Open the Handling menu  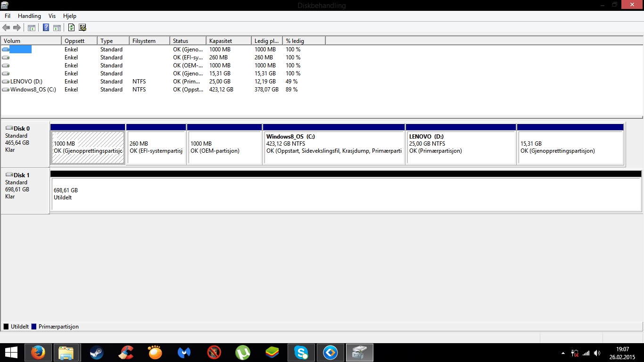pyautogui.click(x=29, y=16)
